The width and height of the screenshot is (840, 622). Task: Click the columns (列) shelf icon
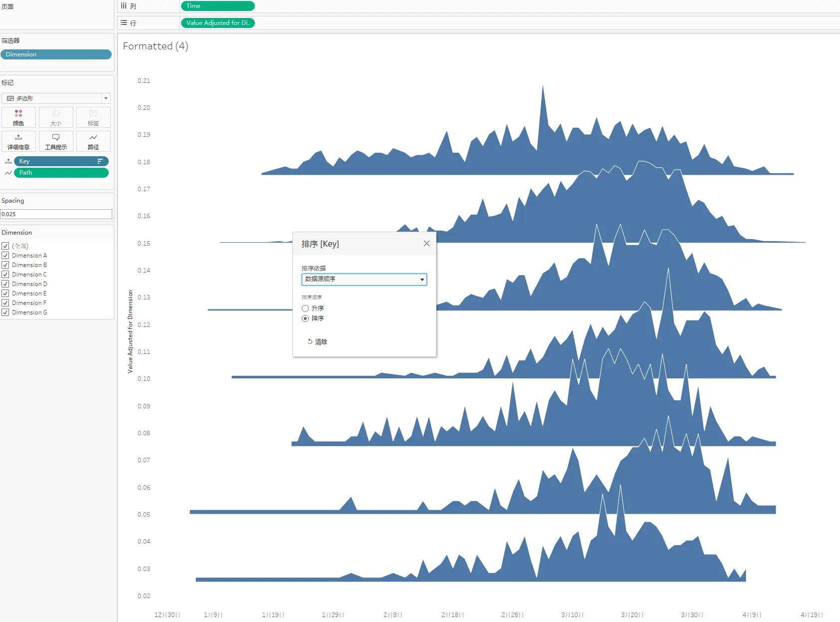pyautogui.click(x=124, y=6)
